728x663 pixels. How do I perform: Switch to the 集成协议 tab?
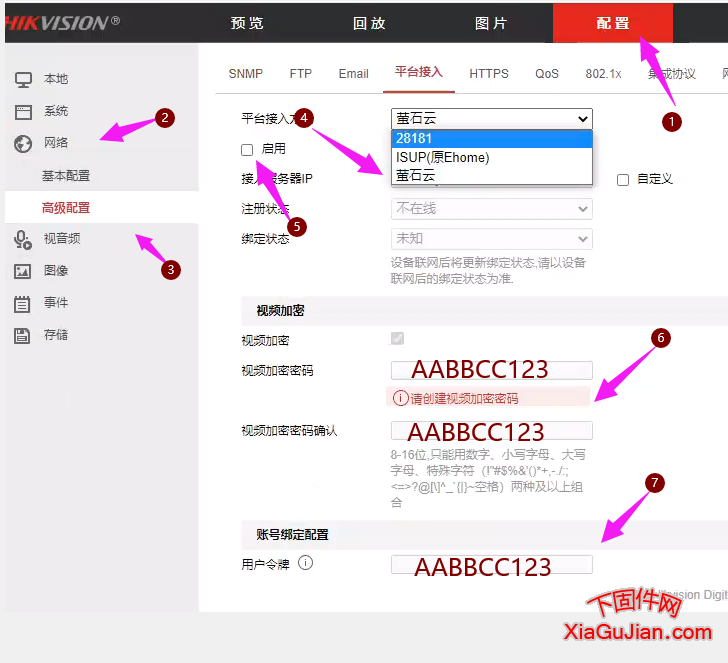click(671, 74)
